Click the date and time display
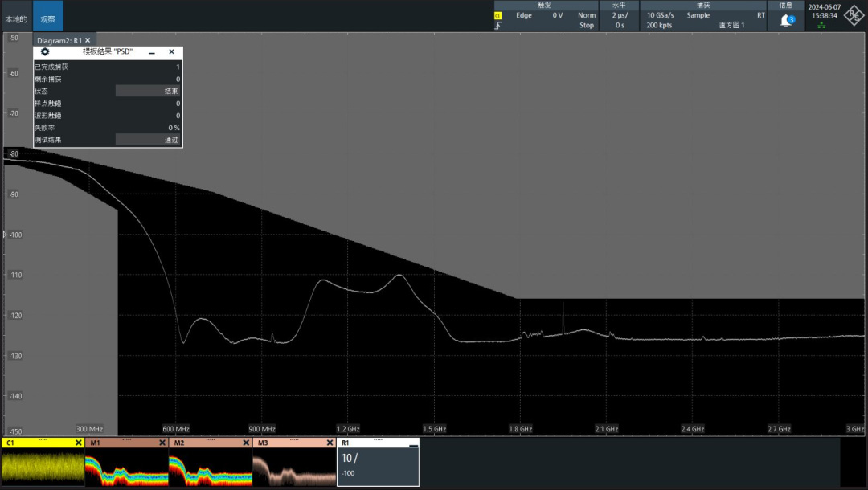Image resolution: width=868 pixels, height=490 pixels. click(x=825, y=11)
